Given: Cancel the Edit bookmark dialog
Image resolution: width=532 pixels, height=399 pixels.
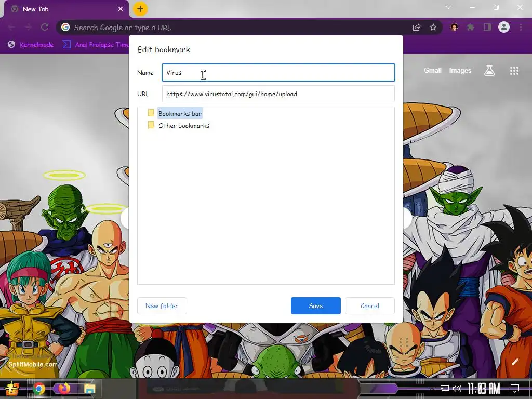Looking at the screenshot, I should pyautogui.click(x=370, y=305).
